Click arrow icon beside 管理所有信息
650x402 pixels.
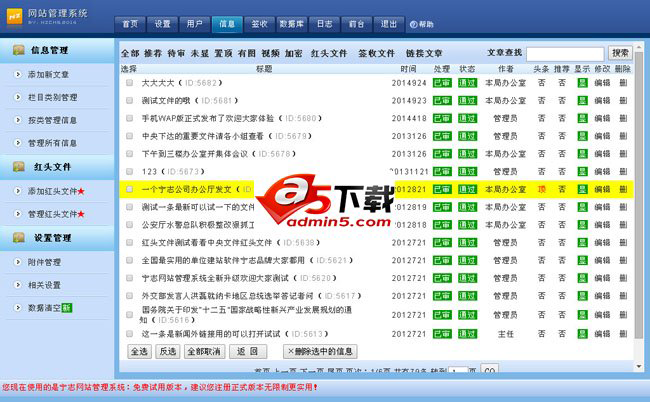[x=17, y=143]
